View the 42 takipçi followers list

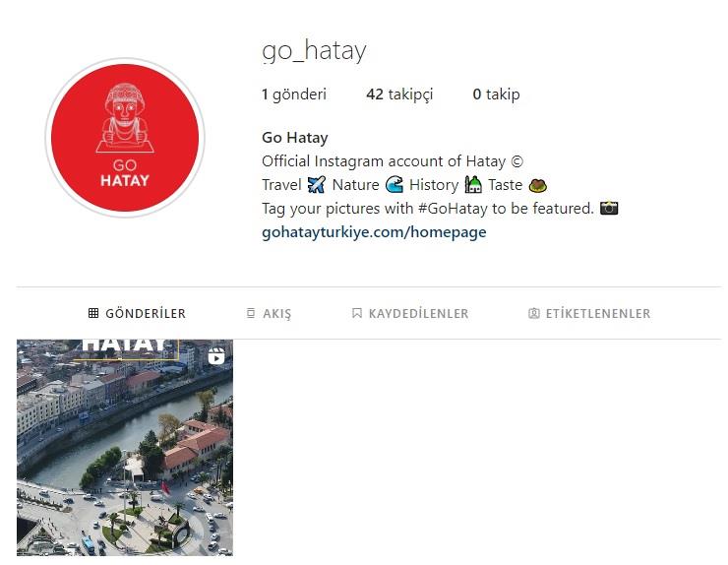click(399, 94)
